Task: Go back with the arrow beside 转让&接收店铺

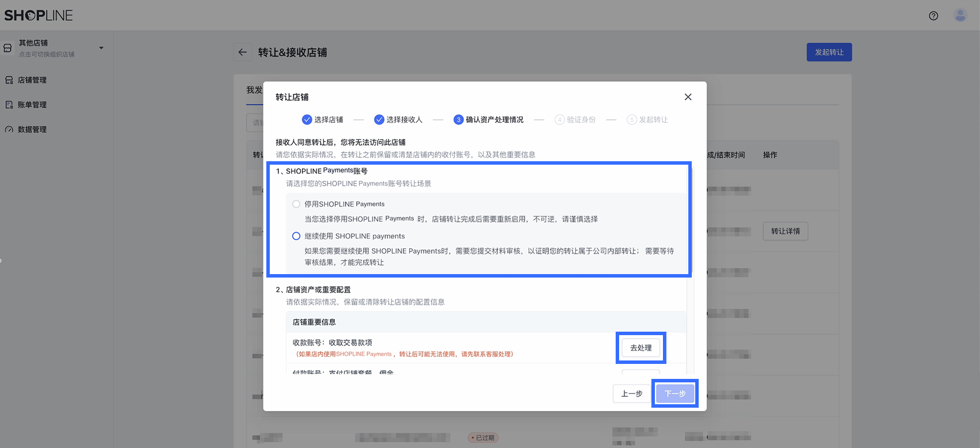Action: (x=242, y=52)
